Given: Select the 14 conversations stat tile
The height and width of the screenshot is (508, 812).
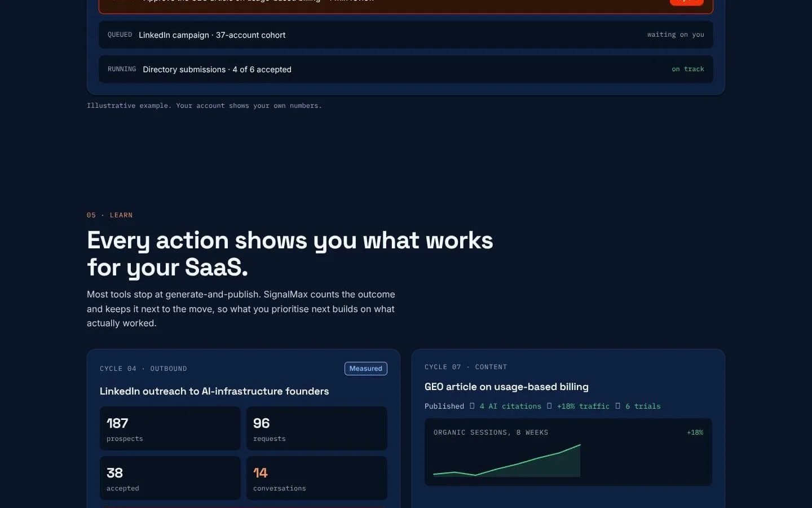Looking at the screenshot, I should 317,478.
